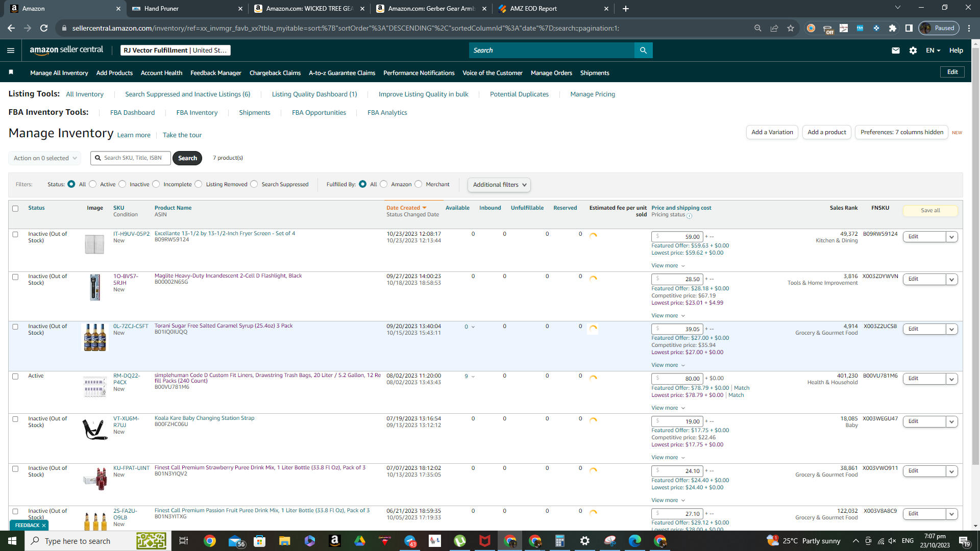Open the FBA Dashboard link
Viewport: 980px width, 551px height.
(x=132, y=113)
